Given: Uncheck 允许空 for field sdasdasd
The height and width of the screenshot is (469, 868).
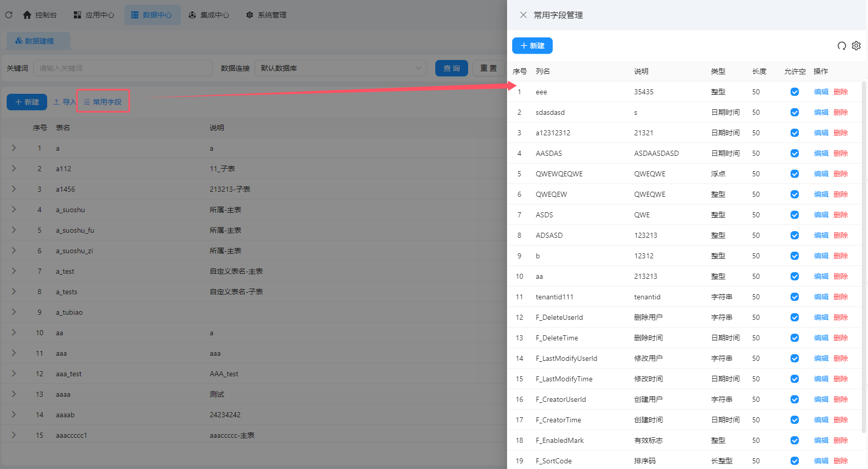Looking at the screenshot, I should (x=795, y=112).
